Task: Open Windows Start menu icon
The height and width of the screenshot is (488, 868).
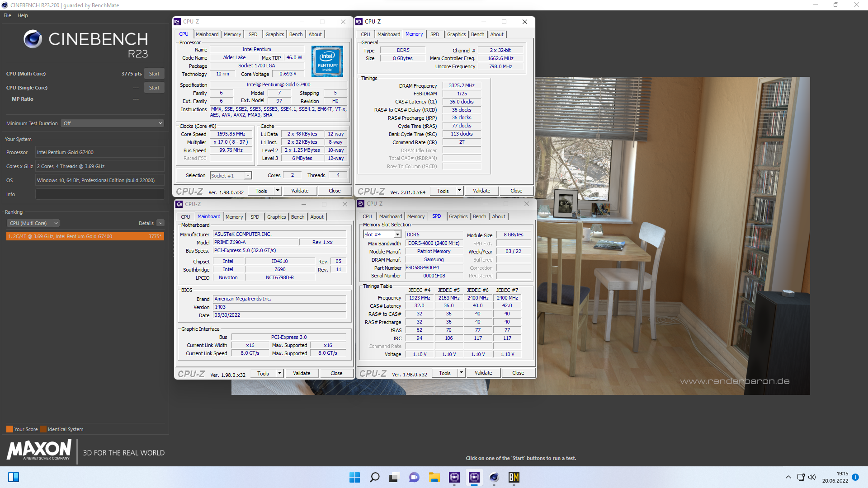Action: click(x=354, y=477)
